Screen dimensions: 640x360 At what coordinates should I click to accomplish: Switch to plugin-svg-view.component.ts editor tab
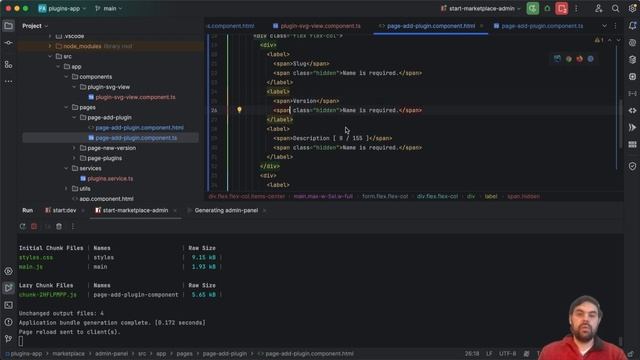click(x=316, y=26)
